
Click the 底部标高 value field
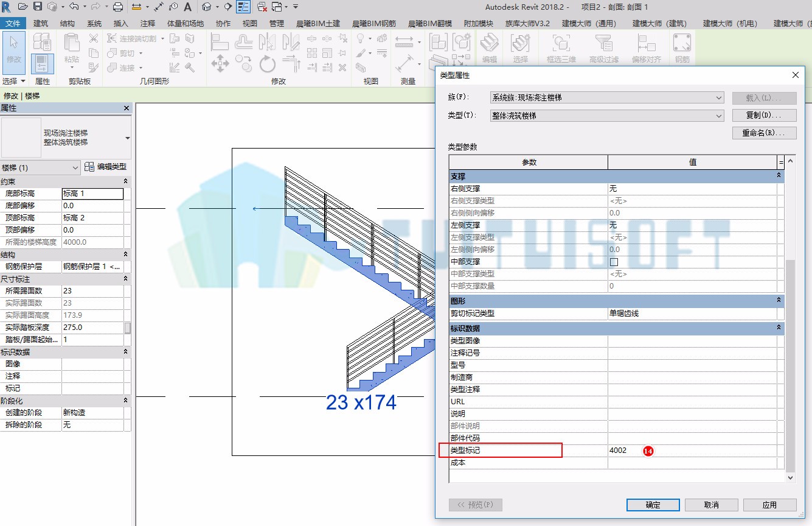pos(92,194)
